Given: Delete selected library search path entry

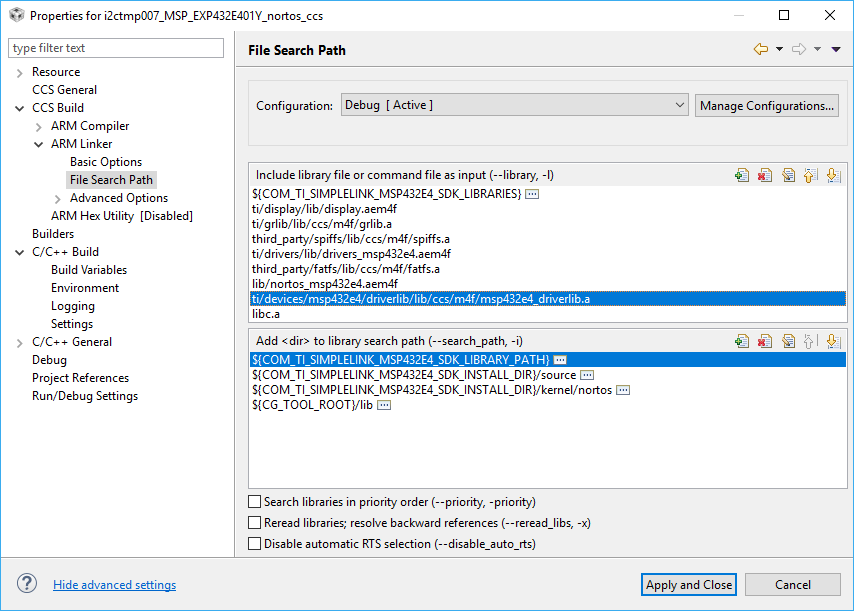Looking at the screenshot, I should click(x=764, y=341).
